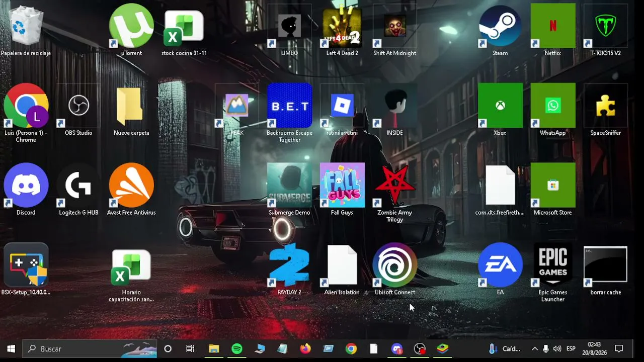Select the Steam desktop icon
The height and width of the screenshot is (362, 644).
[x=500, y=30]
